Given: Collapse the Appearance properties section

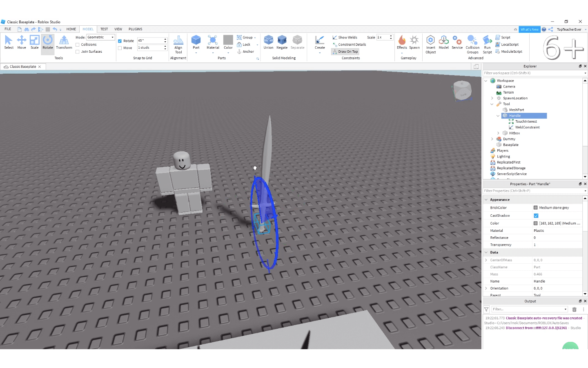Looking at the screenshot, I should click(486, 200).
